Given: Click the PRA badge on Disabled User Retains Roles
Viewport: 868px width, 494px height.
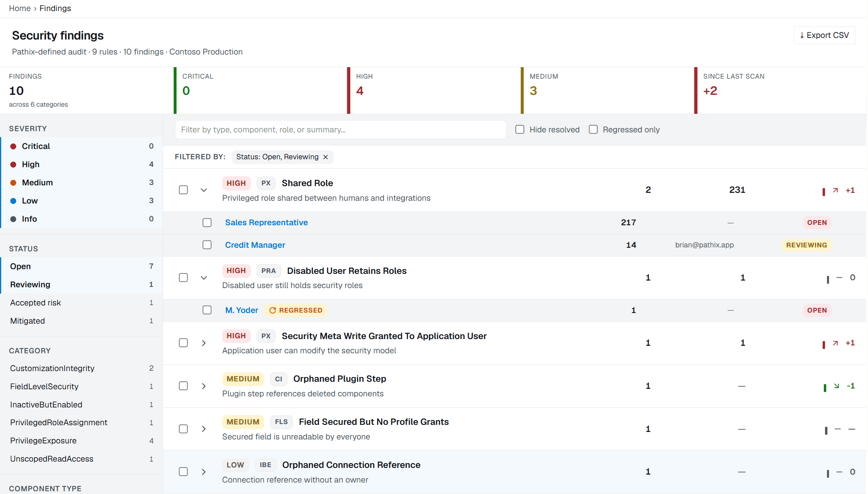Looking at the screenshot, I should 269,271.
